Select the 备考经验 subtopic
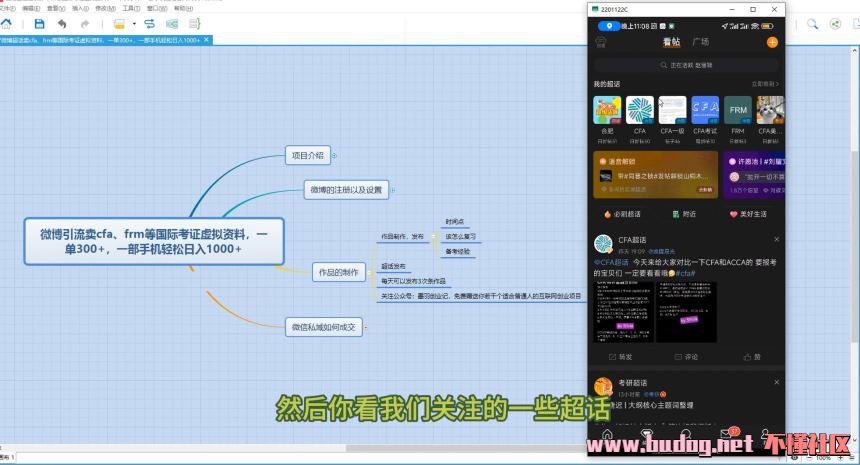860x465 pixels. pos(457,251)
